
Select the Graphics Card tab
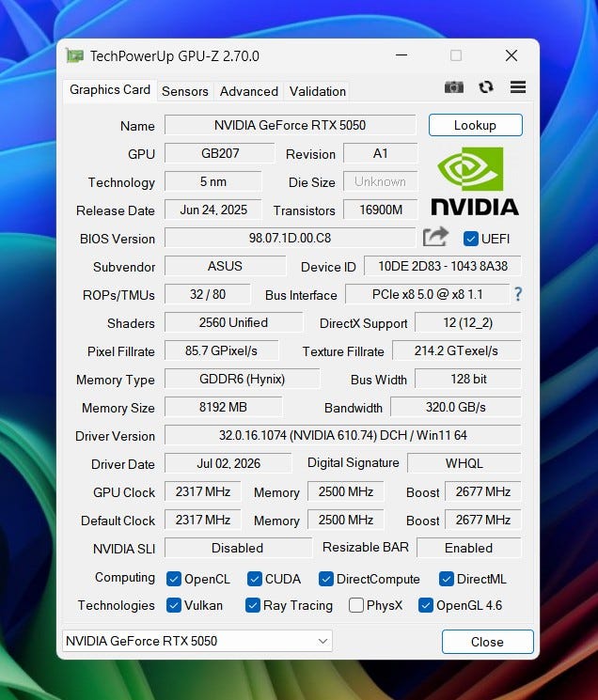[x=110, y=90]
